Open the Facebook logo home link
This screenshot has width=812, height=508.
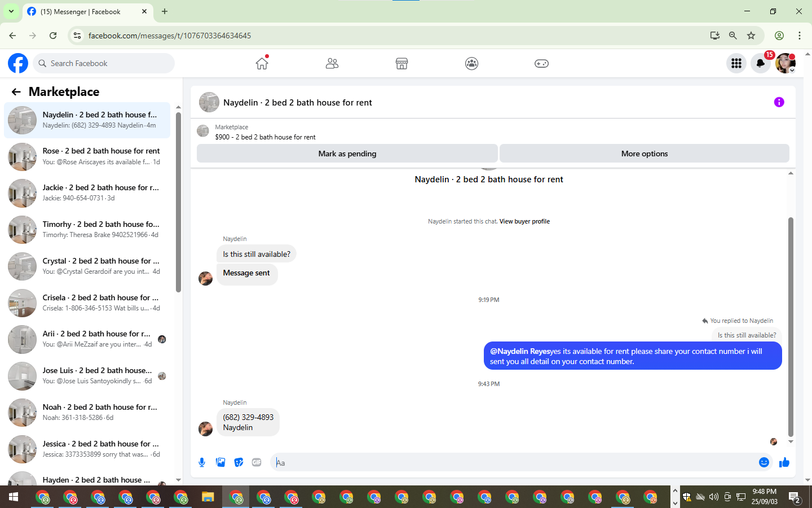pyautogui.click(x=18, y=63)
